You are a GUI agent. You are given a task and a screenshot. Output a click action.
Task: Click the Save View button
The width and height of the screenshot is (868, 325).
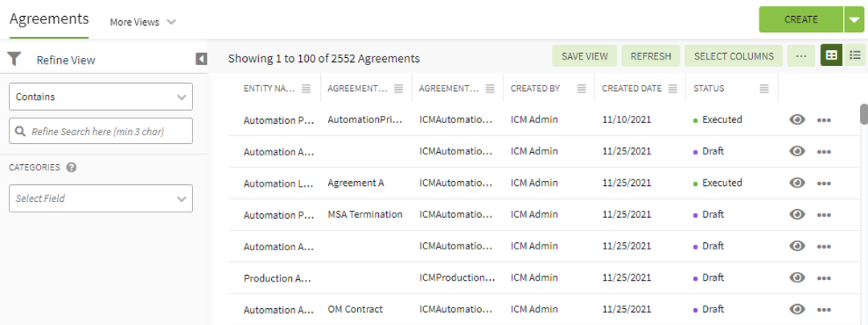584,56
